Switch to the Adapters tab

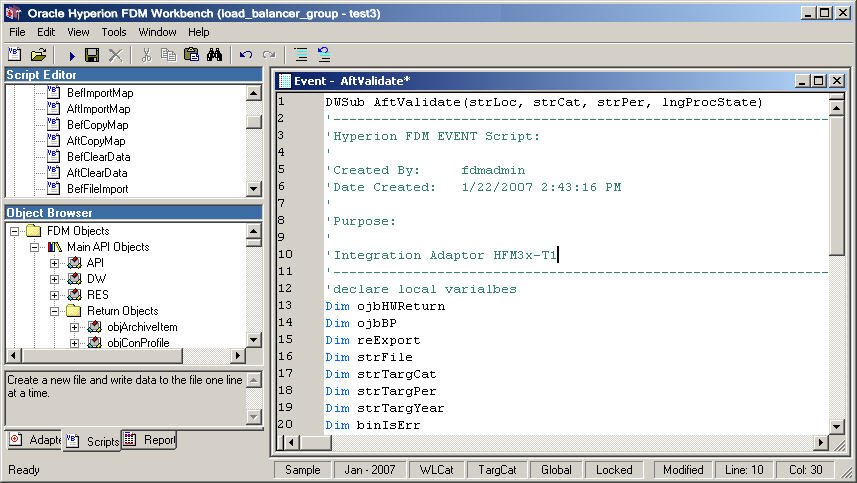point(34,440)
